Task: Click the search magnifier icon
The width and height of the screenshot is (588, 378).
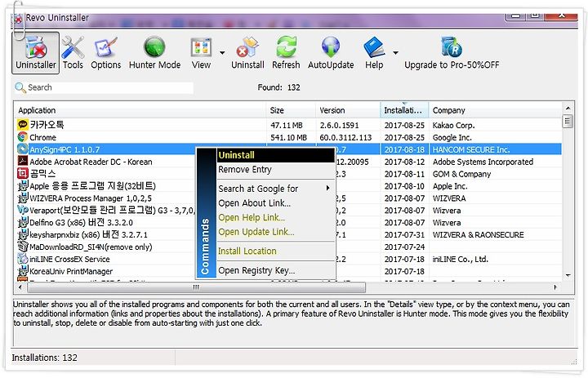Action: (20, 87)
